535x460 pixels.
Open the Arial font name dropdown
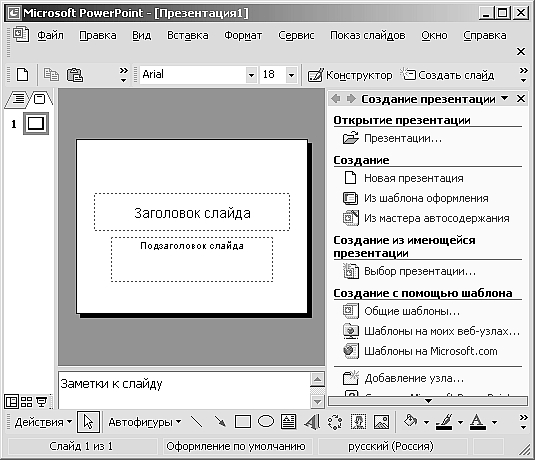pyautogui.click(x=251, y=75)
